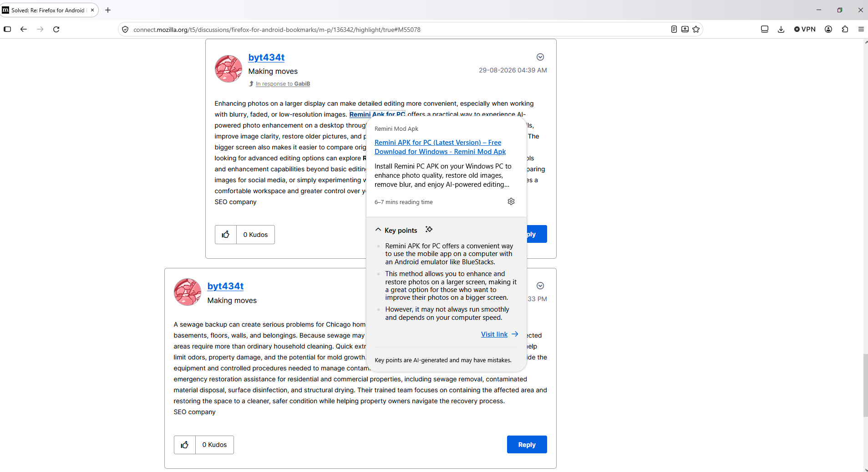Image resolution: width=868 pixels, height=472 pixels.
Task: Open the downloads panel
Action: [781, 29]
